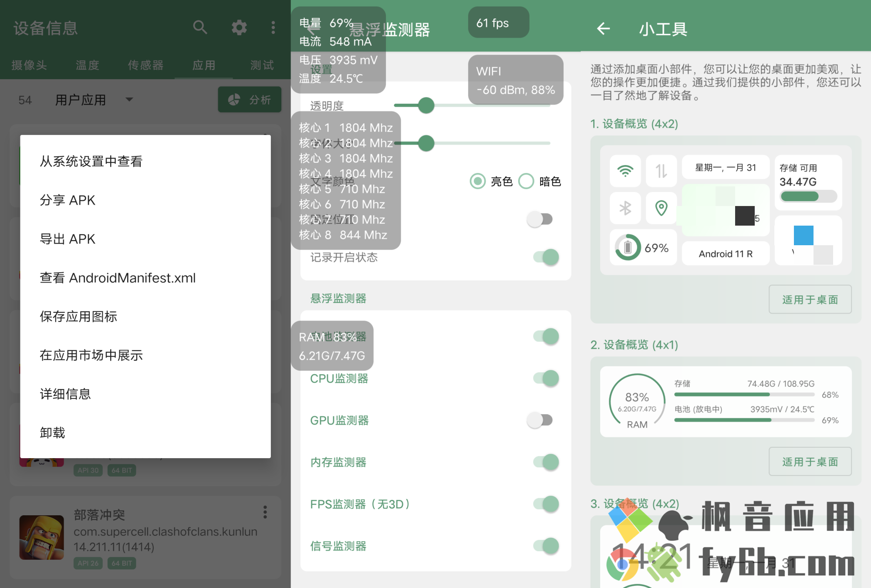Screen dimensions: 871x588
Task: Tap the pie chart Analyze button
Action: pos(250,100)
